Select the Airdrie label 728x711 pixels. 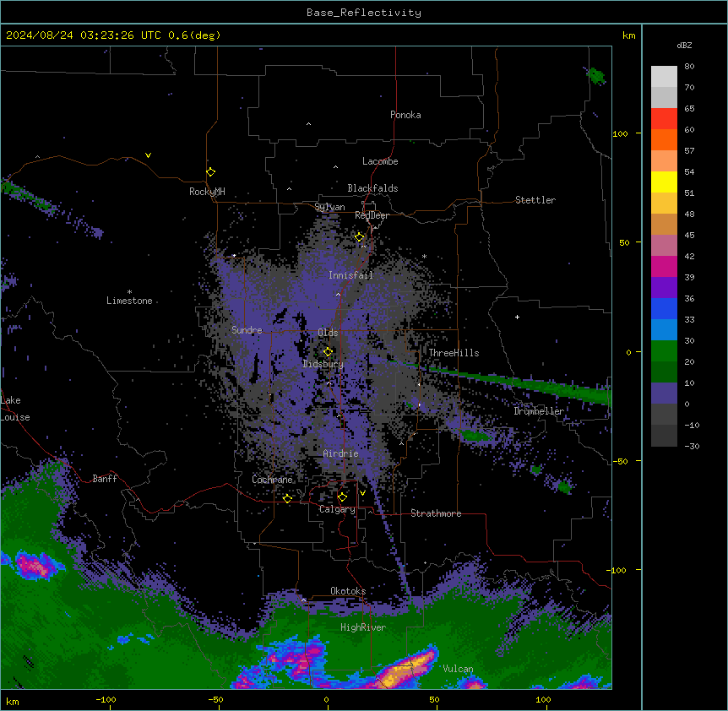pos(340,453)
